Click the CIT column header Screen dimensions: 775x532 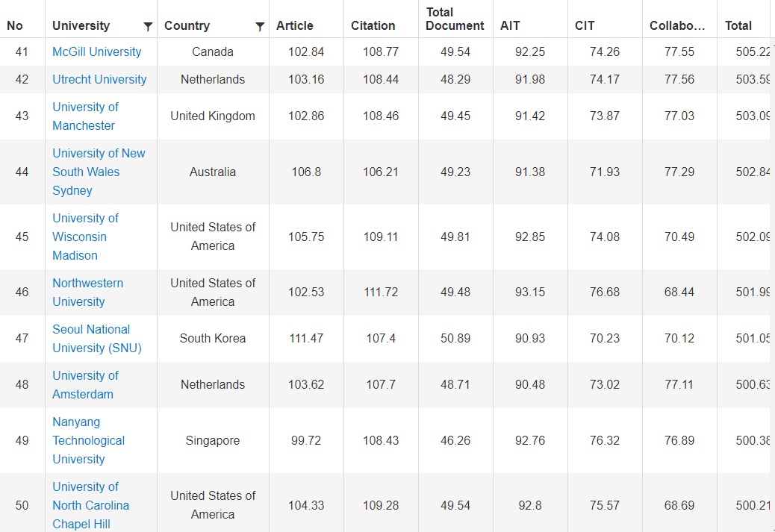click(x=585, y=25)
